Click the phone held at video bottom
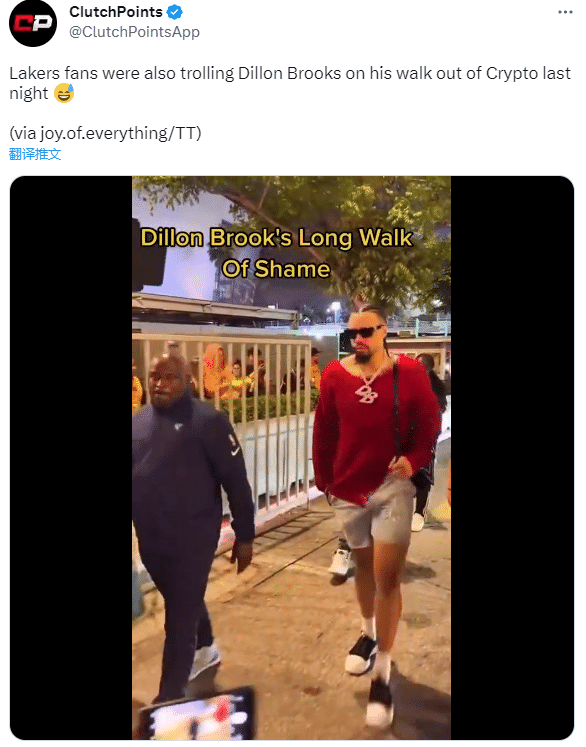586x747 pixels. click(x=198, y=715)
